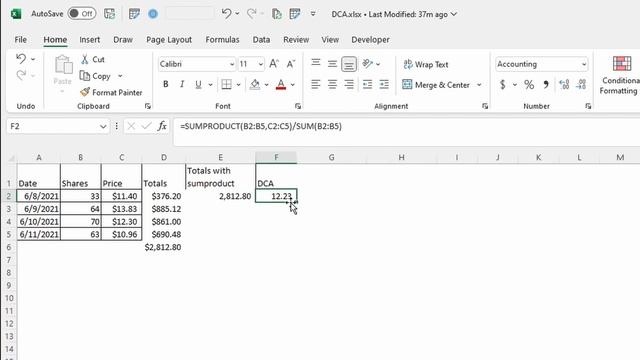Click Merge & Center button
The height and width of the screenshot is (360, 640).
[x=436, y=85]
